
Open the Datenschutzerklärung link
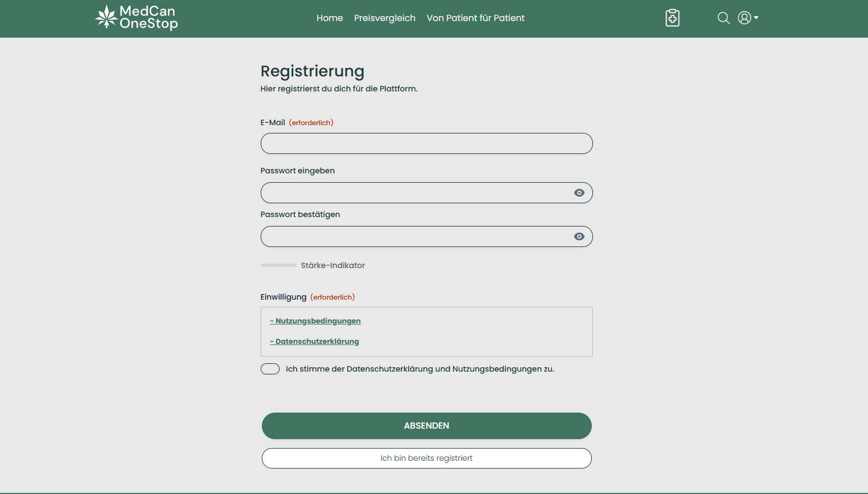pyautogui.click(x=314, y=342)
